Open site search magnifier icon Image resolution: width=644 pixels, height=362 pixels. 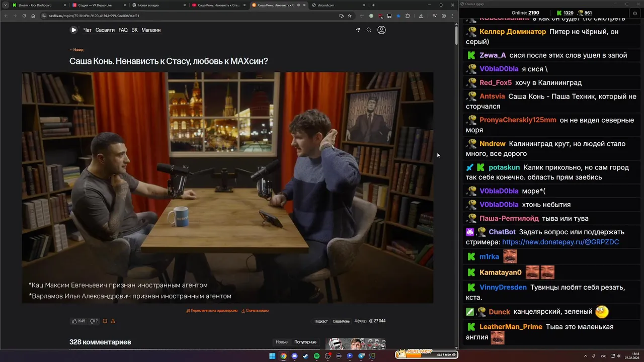[x=369, y=30]
